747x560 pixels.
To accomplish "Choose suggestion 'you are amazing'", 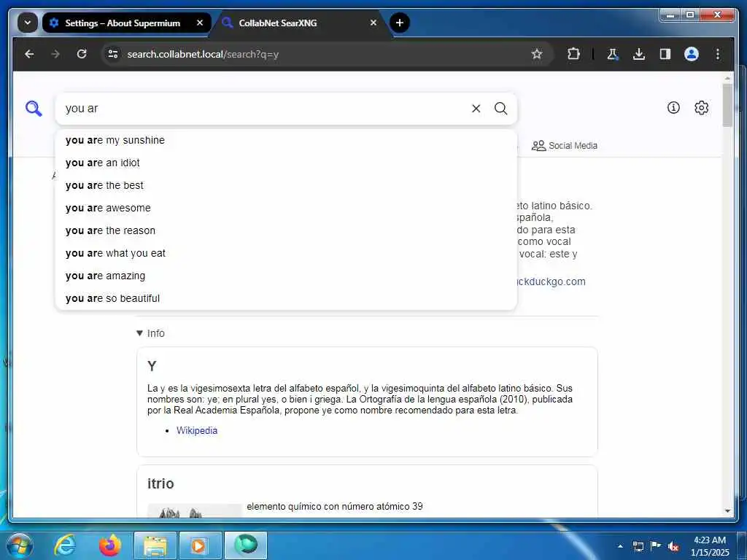I will tap(286, 276).
